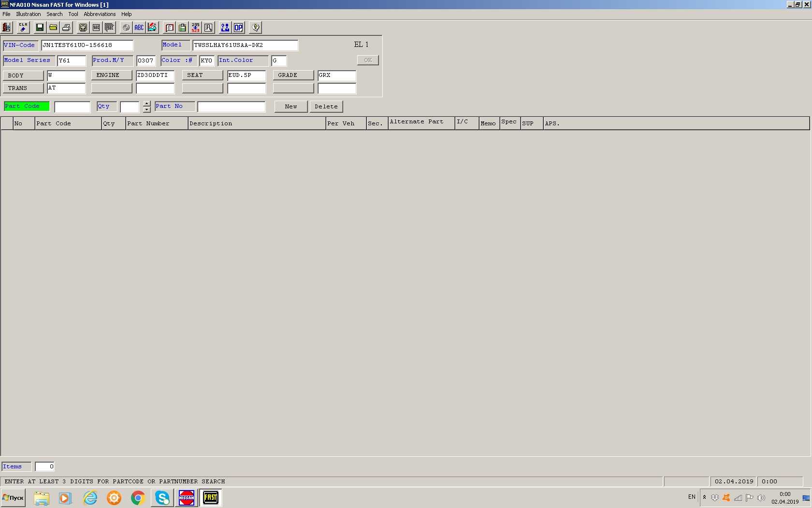Viewport: 812px width, 508px height.
Task: Click the Model input field
Action: [x=245, y=45]
